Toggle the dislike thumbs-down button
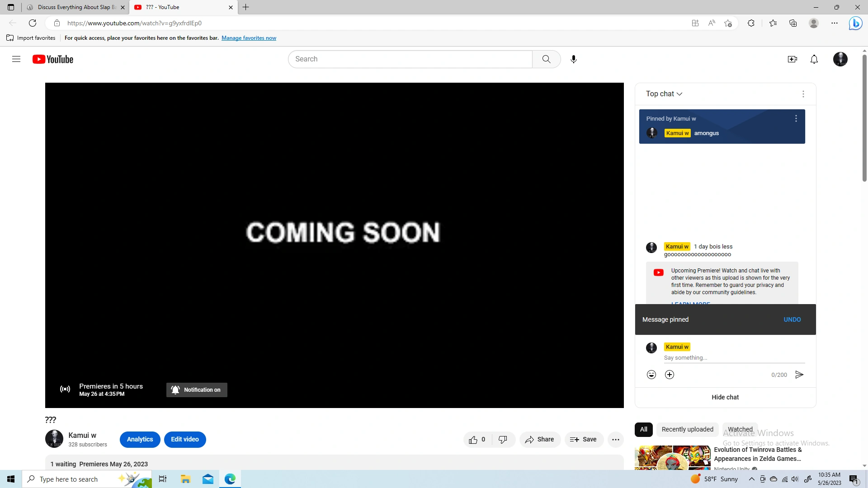 503,440
